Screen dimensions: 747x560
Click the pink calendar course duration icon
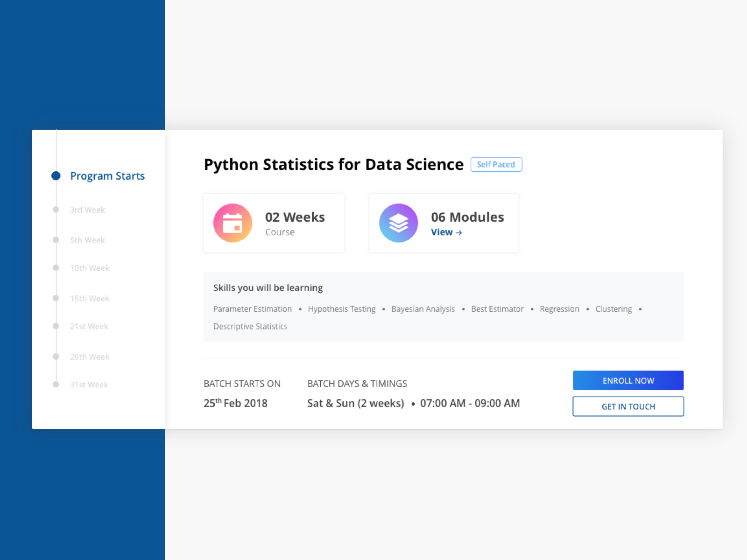pyautogui.click(x=232, y=223)
